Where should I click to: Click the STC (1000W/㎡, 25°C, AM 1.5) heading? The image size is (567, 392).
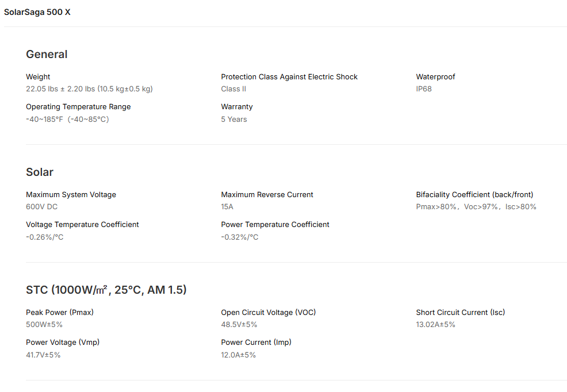106,290
